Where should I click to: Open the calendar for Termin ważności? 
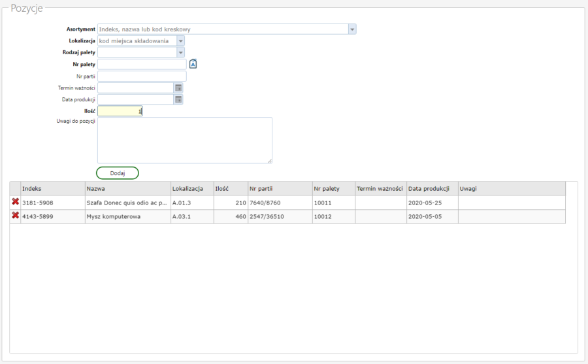[x=178, y=88]
